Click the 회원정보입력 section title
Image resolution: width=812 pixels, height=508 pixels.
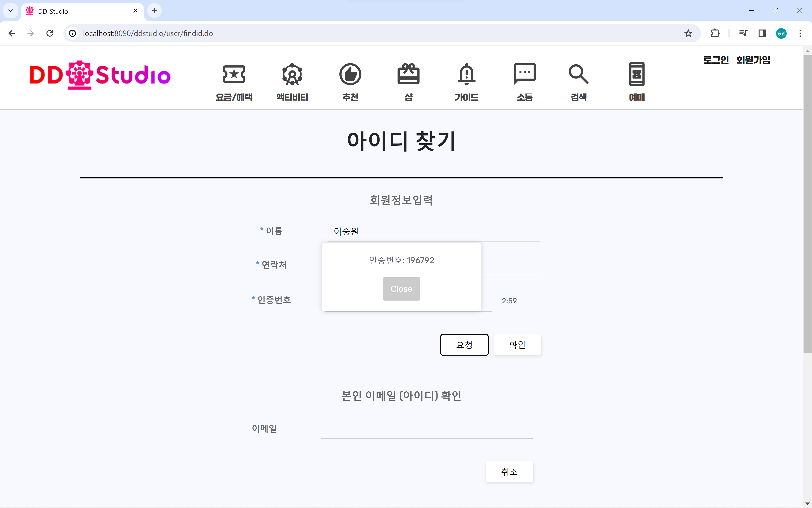click(401, 200)
